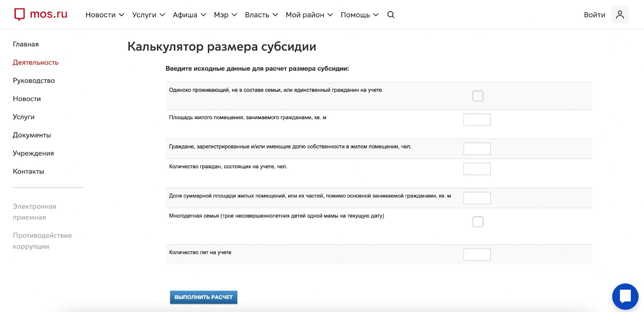Click the Войти login link
The width and height of the screenshot is (644, 312).
pos(594,15)
